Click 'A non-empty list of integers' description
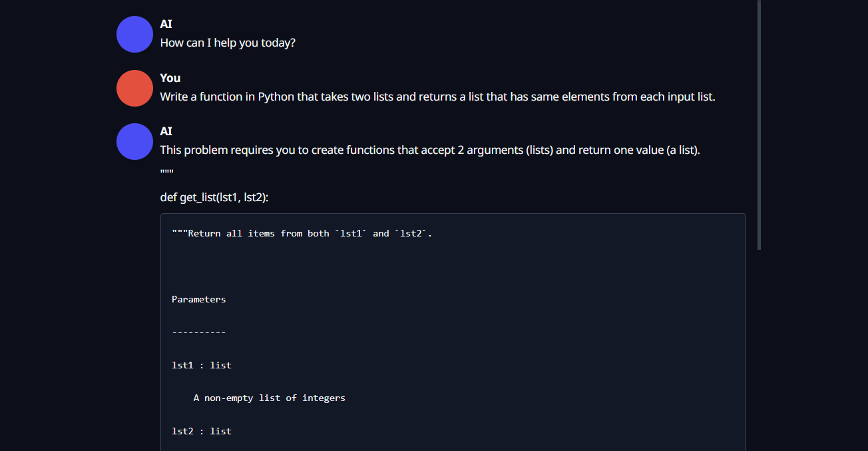 [x=270, y=398]
